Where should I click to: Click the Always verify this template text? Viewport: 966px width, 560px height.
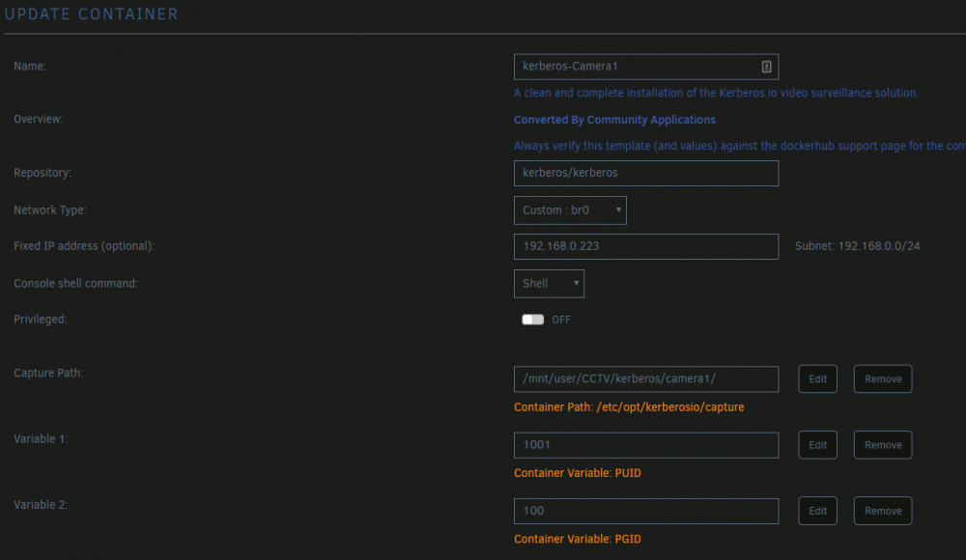[739, 146]
